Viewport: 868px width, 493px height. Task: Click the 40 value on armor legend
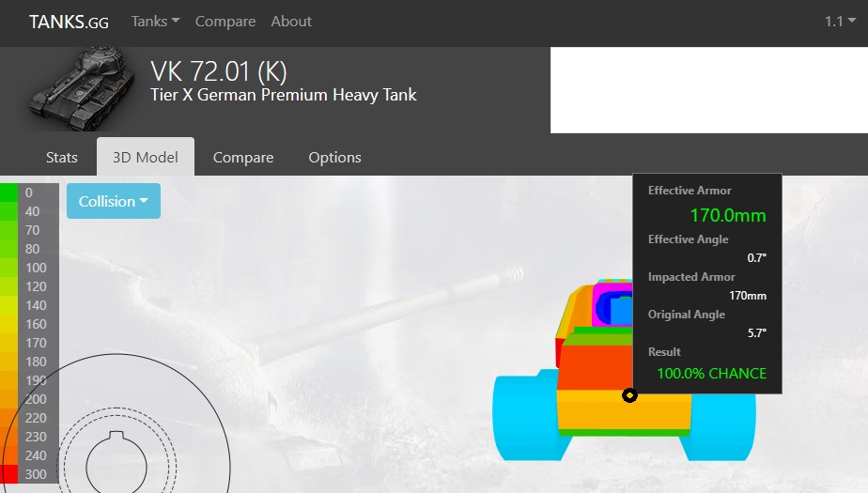tap(32, 211)
